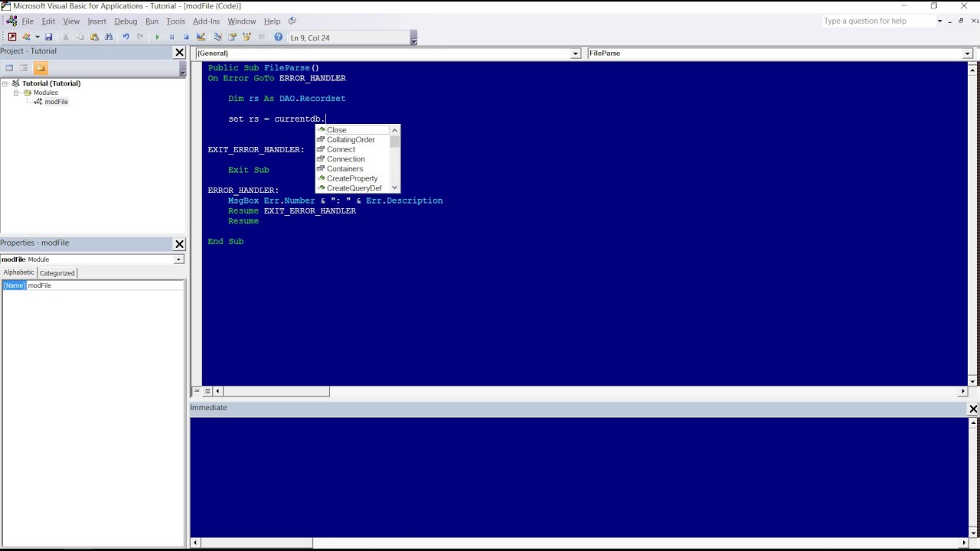
Task: Select the Tutorial (Tutorial) project item
Action: [51, 83]
